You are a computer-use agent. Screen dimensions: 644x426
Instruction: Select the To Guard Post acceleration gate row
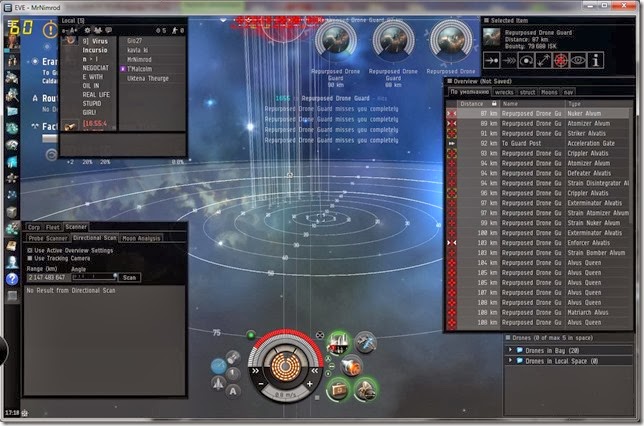(538, 143)
